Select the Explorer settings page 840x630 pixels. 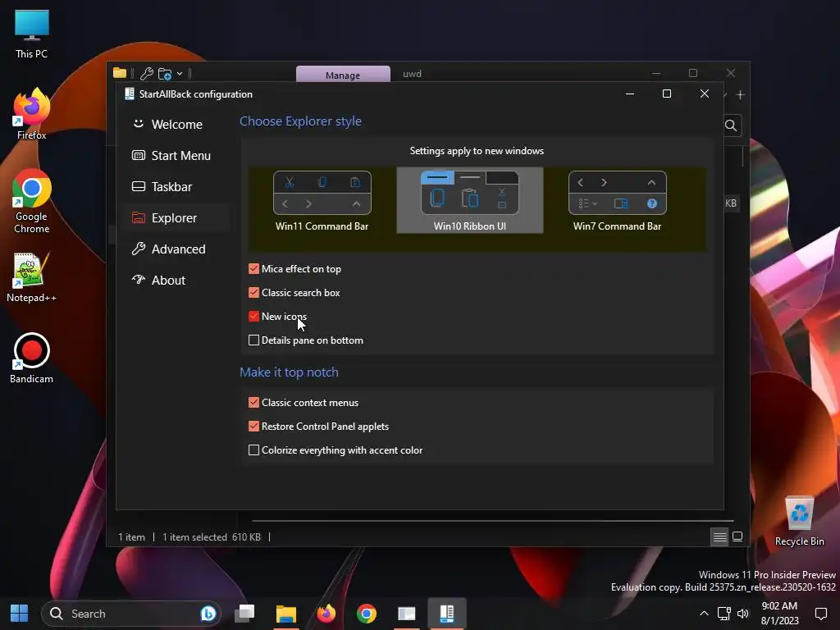coord(176,217)
